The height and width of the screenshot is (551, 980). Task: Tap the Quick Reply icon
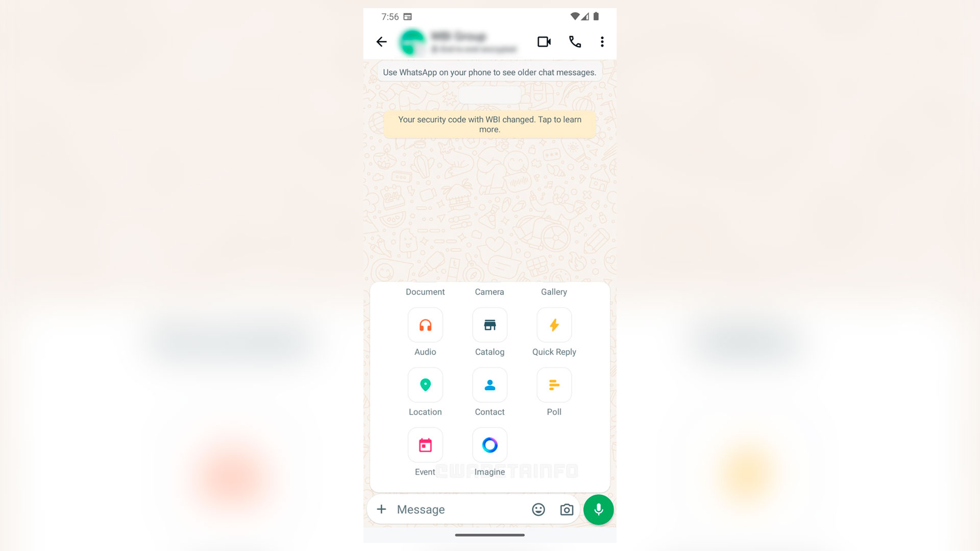click(x=553, y=325)
